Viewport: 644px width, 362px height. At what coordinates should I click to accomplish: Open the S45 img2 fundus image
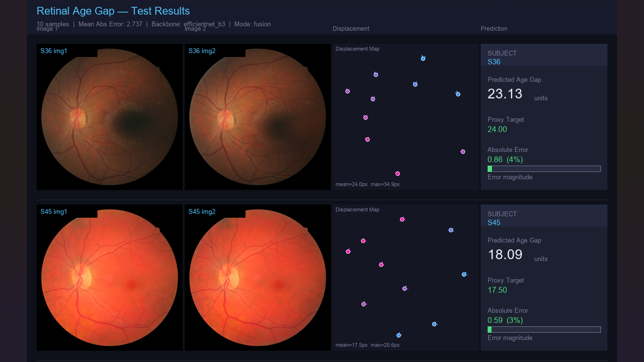[257, 277]
